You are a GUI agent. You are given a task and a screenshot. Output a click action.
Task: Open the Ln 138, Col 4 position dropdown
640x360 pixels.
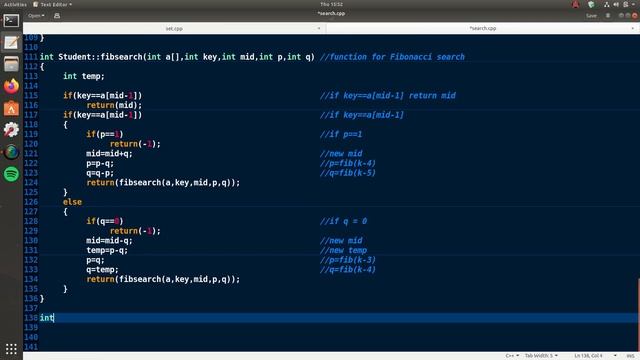(x=595, y=356)
